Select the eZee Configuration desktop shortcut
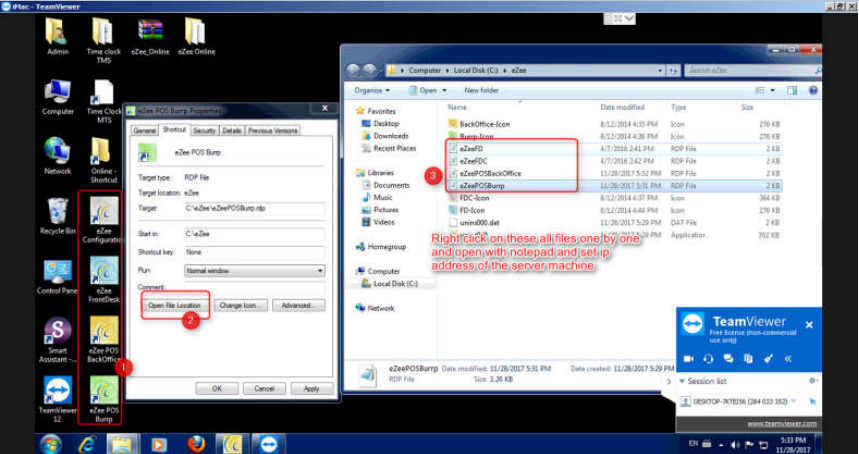Image resolution: width=859 pixels, height=454 pixels. pos(104,220)
